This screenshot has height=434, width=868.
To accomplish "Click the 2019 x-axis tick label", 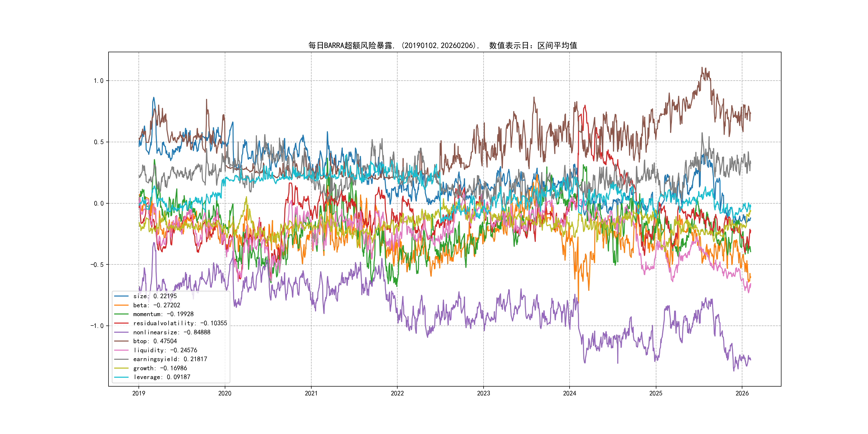I will (x=139, y=393).
